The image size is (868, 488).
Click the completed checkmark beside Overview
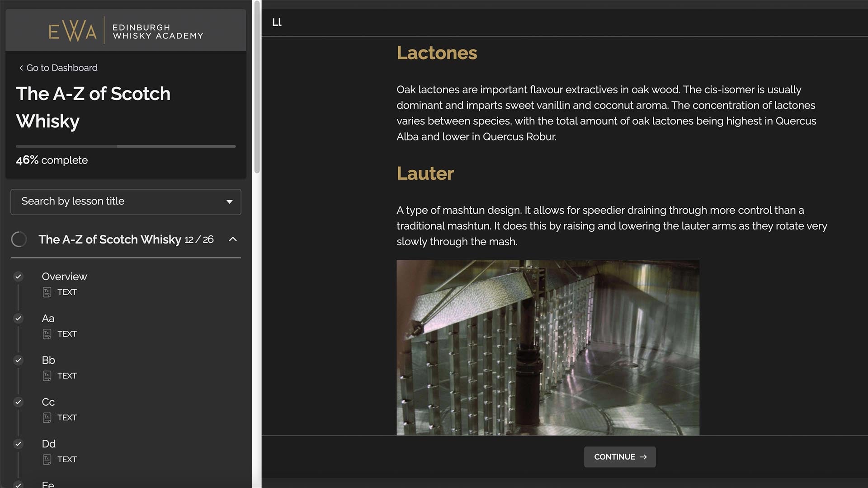[x=18, y=277]
